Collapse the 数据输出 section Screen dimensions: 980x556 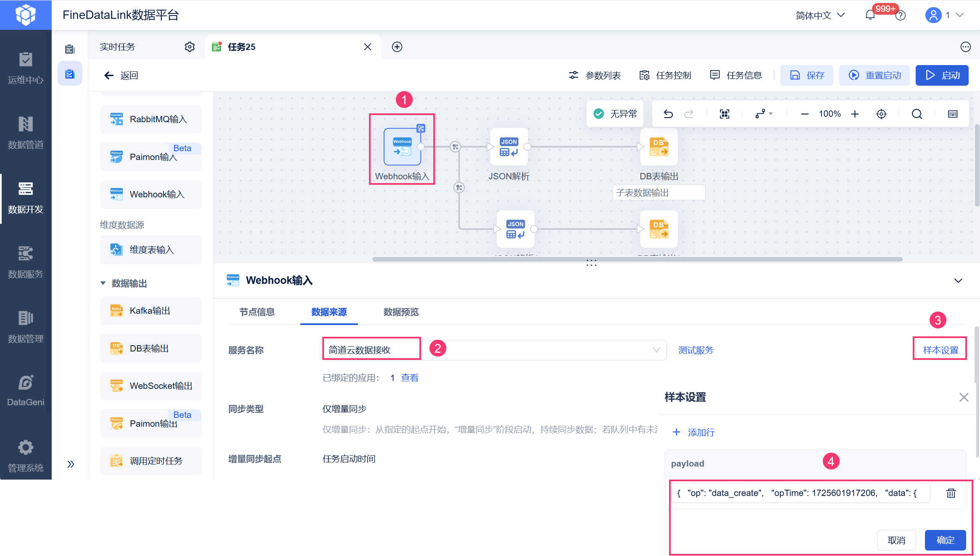(x=103, y=283)
